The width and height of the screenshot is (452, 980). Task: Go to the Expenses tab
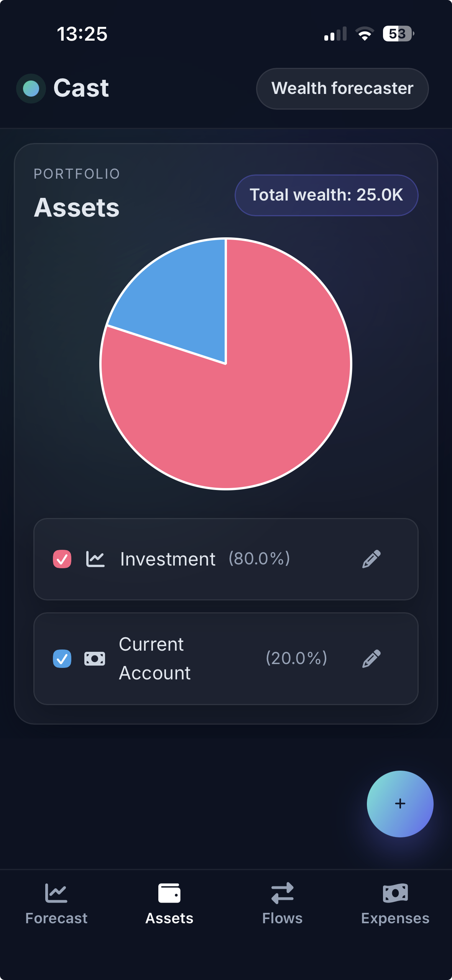pyautogui.click(x=395, y=903)
